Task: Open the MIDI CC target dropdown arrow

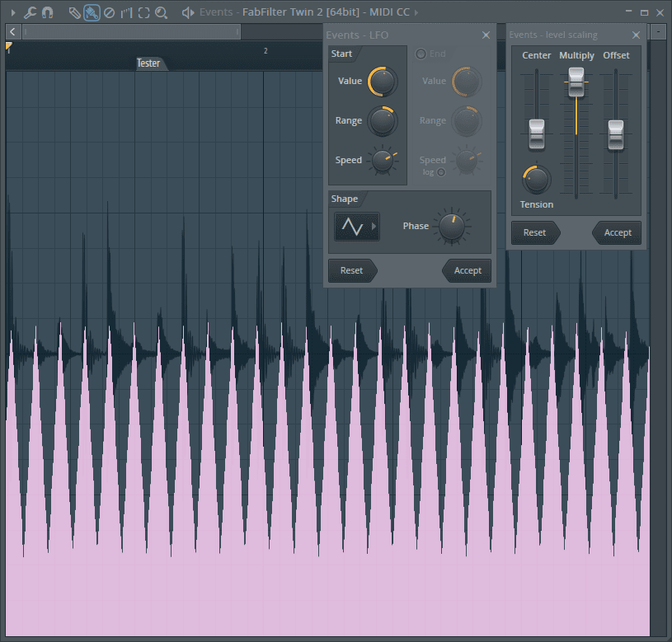Action: [x=416, y=12]
